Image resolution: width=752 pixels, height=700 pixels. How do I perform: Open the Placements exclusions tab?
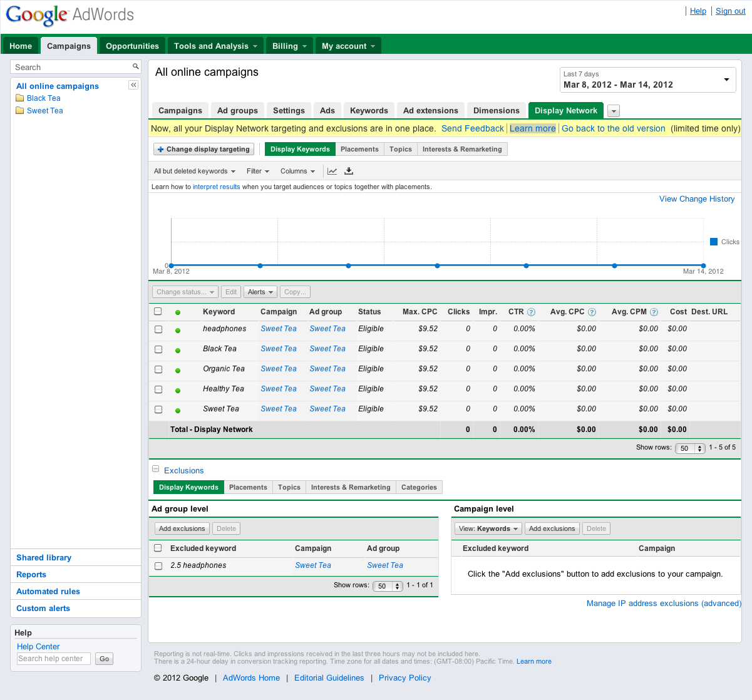[248, 486]
